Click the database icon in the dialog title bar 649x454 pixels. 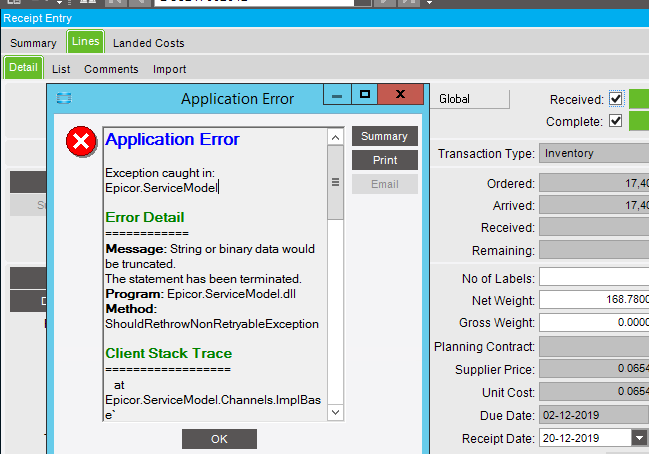coord(64,98)
